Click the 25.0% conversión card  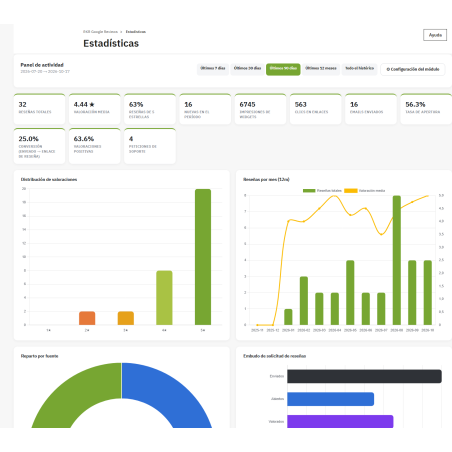coord(39,146)
